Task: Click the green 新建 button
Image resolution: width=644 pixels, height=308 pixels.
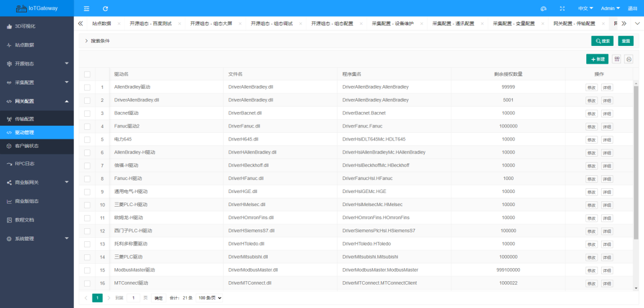Action: tap(597, 59)
